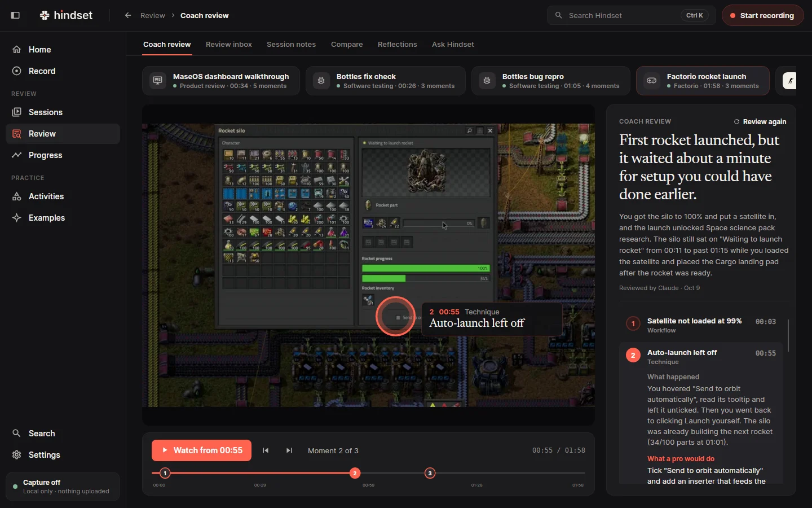Expand Satellite not loaded at 99% moment
Viewport: 812px width, 508px height.
(701, 325)
